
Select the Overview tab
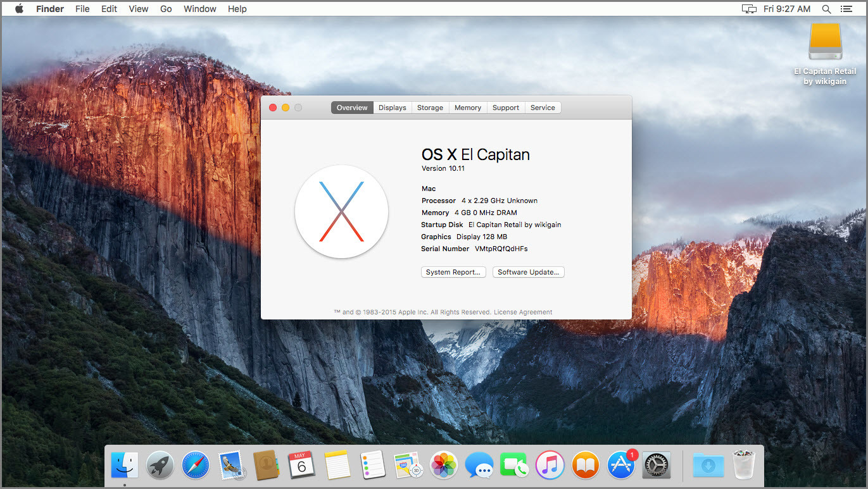pos(352,108)
